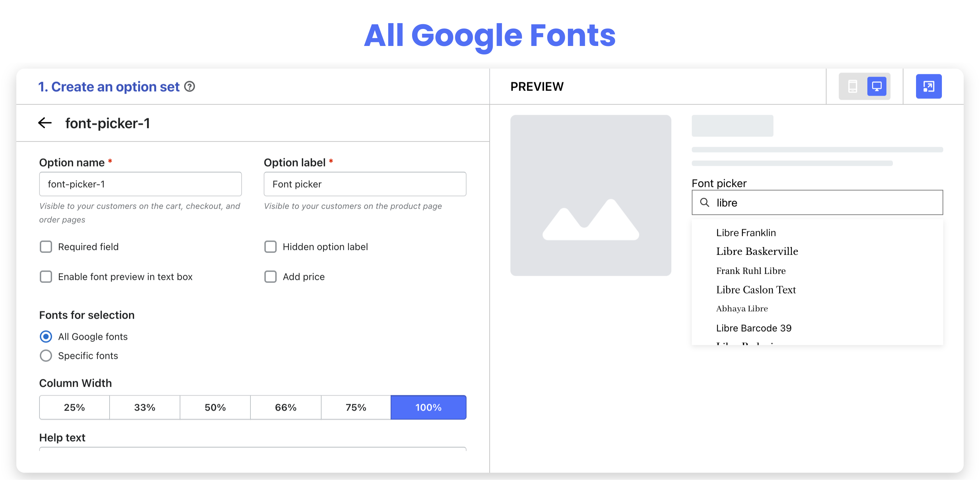Set column width to 50%
The image size is (980, 480).
tap(215, 407)
